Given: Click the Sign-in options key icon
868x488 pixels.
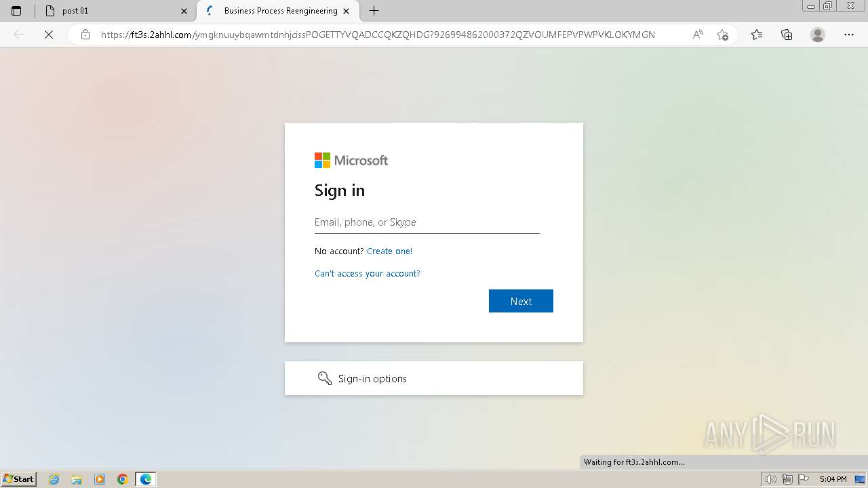Looking at the screenshot, I should [x=325, y=378].
